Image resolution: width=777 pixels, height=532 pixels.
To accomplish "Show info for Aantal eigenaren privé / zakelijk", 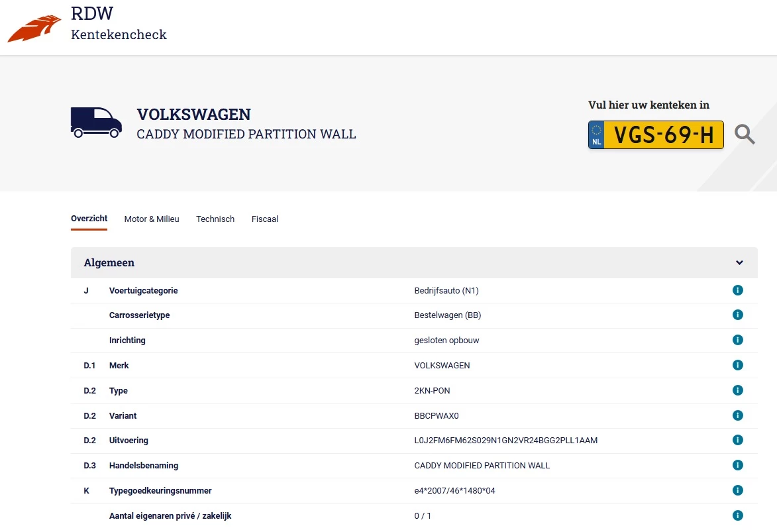I will coord(737,515).
